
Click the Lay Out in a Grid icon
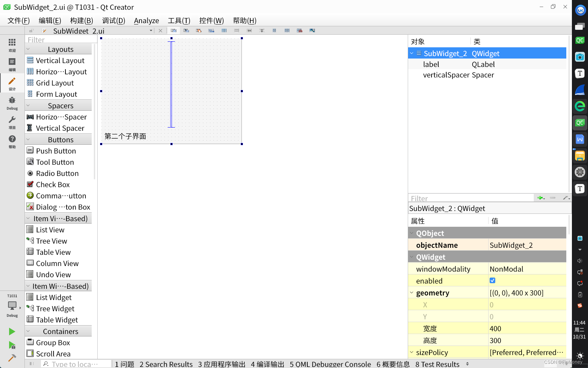point(287,30)
